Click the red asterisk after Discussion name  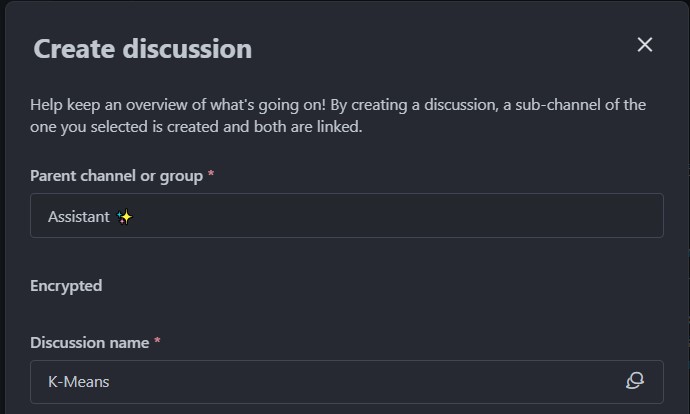coord(157,342)
